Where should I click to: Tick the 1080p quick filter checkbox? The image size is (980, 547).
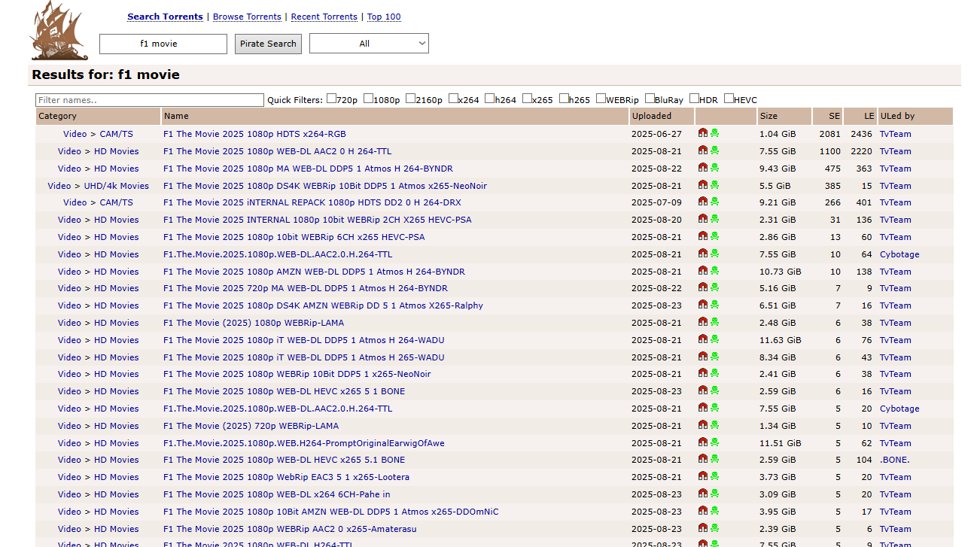pyautogui.click(x=369, y=99)
